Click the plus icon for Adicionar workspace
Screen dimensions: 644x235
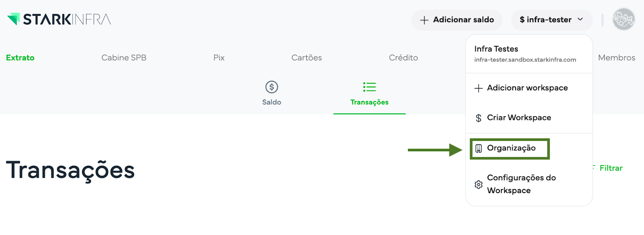479,88
